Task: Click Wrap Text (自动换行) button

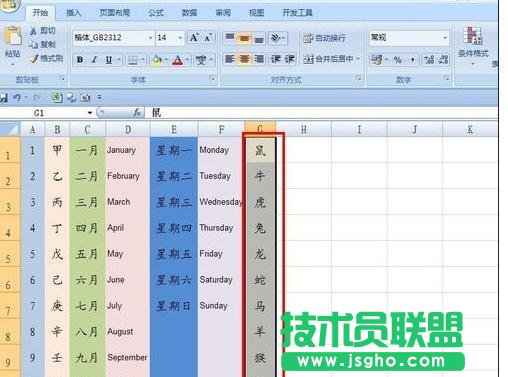Action: tap(324, 38)
